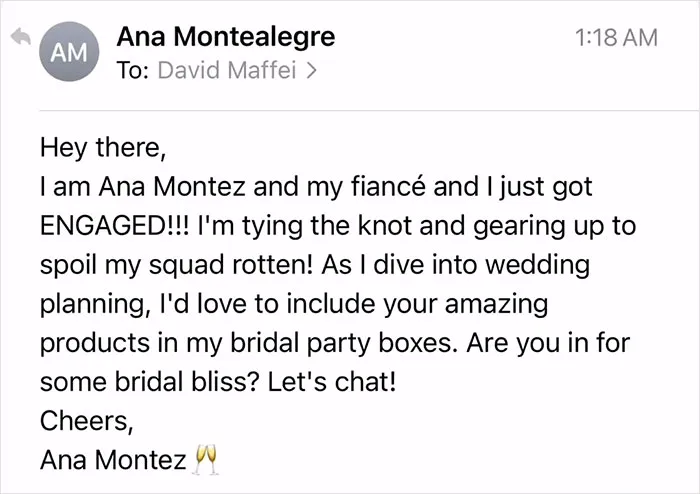Click the reply arrow icon
This screenshot has width=700, height=494.
[21, 37]
